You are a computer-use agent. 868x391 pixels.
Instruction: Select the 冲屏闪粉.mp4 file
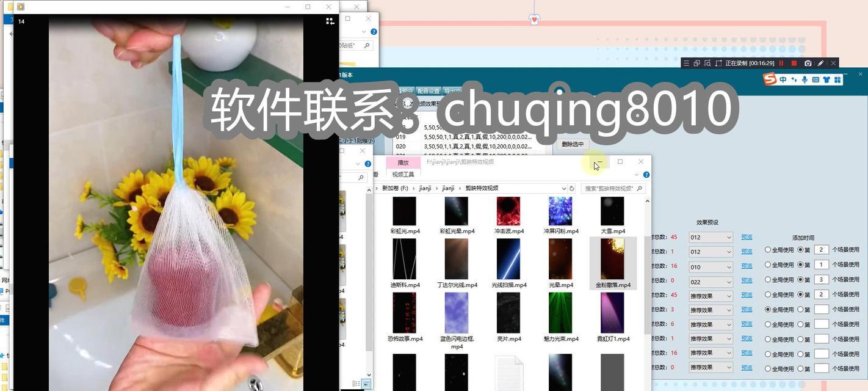click(x=560, y=216)
